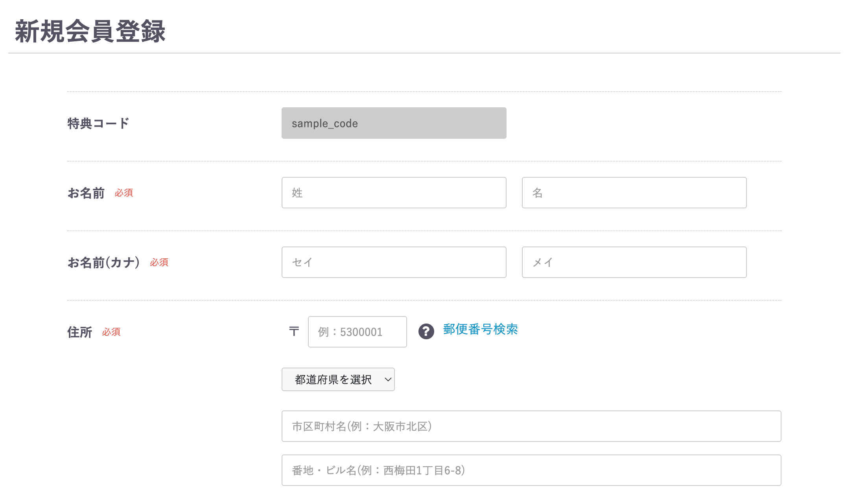
Task: Open the 都道府県を選択 dropdown
Action: click(338, 379)
